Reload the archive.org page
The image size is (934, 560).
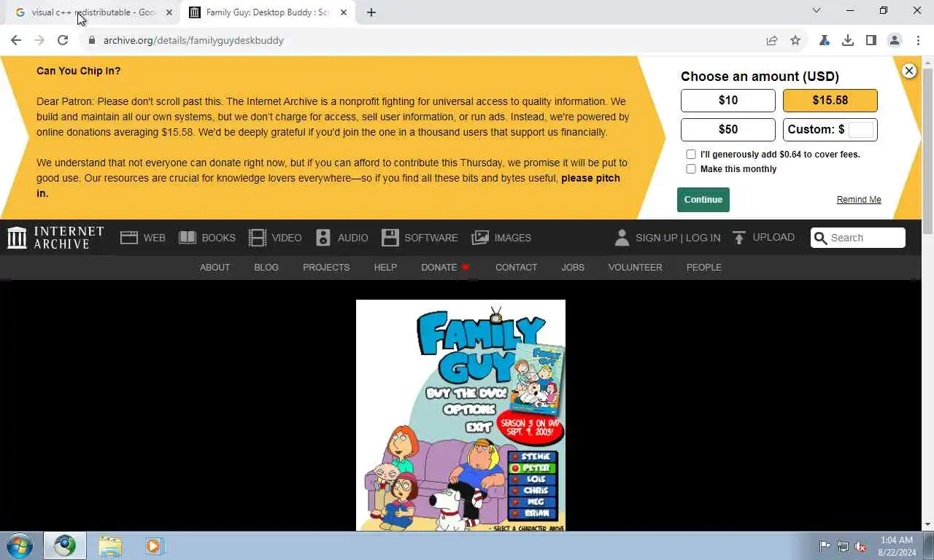coord(63,40)
